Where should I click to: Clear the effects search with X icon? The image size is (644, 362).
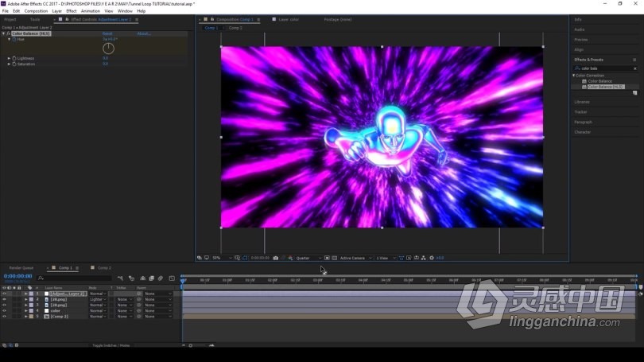tap(635, 68)
